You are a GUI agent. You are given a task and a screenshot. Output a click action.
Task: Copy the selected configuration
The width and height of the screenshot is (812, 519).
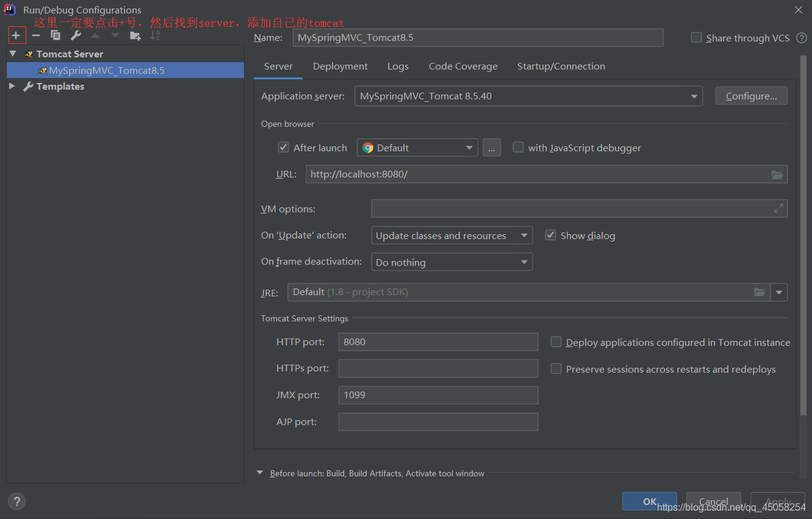[56, 35]
